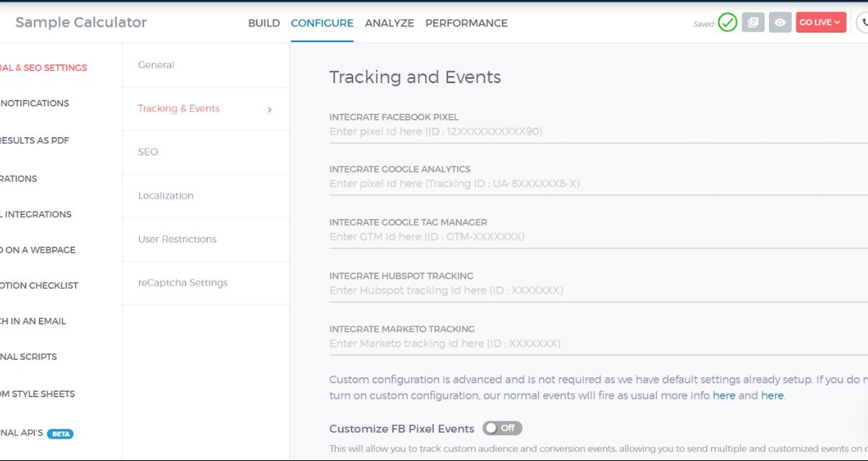The width and height of the screenshot is (868, 461).
Task: Toggle Customize FB Pixel Events switch
Action: pos(502,428)
